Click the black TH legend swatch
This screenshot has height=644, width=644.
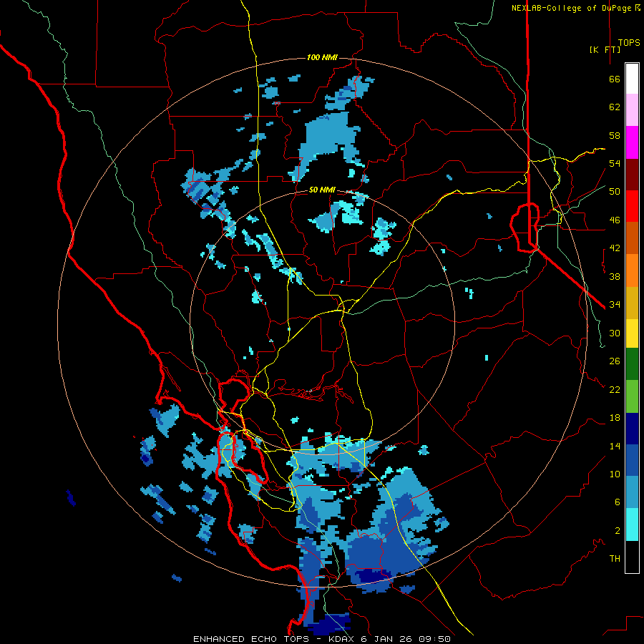[x=632, y=557]
